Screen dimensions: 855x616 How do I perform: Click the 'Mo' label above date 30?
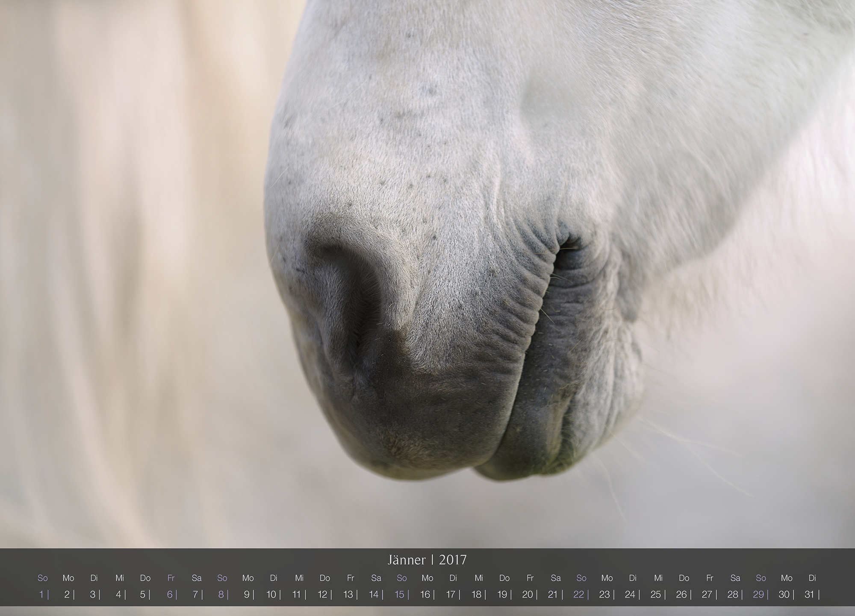click(787, 578)
